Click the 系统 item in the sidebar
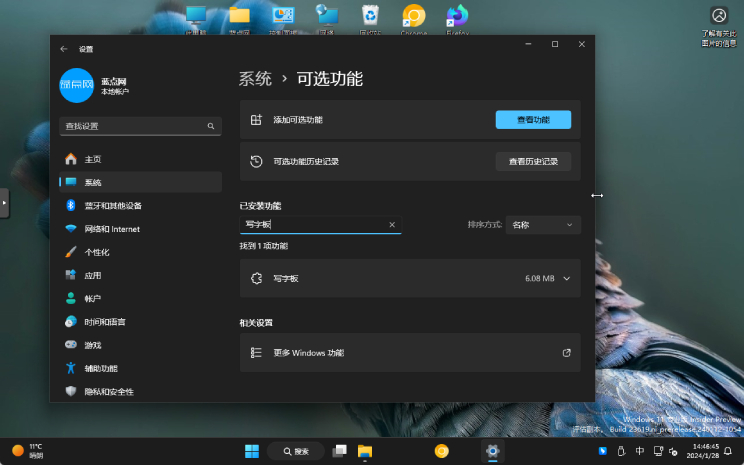The width and height of the screenshot is (744, 465). 92,182
